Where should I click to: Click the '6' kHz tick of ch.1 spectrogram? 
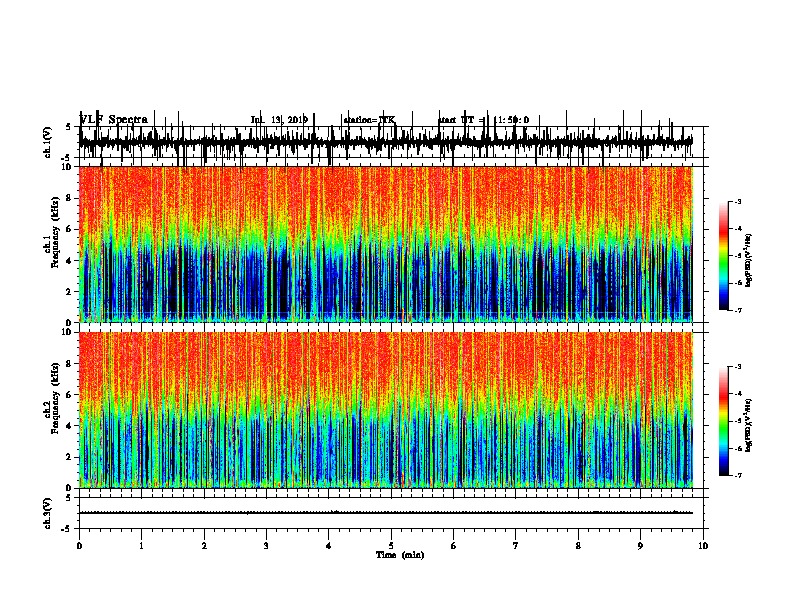coord(70,229)
